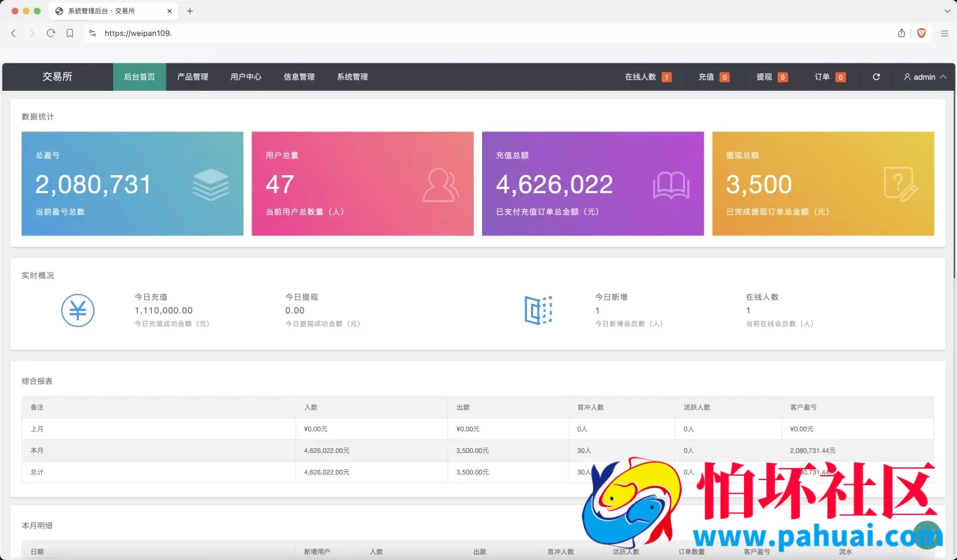
Task: Click the 47 total users value
Action: pos(280,185)
